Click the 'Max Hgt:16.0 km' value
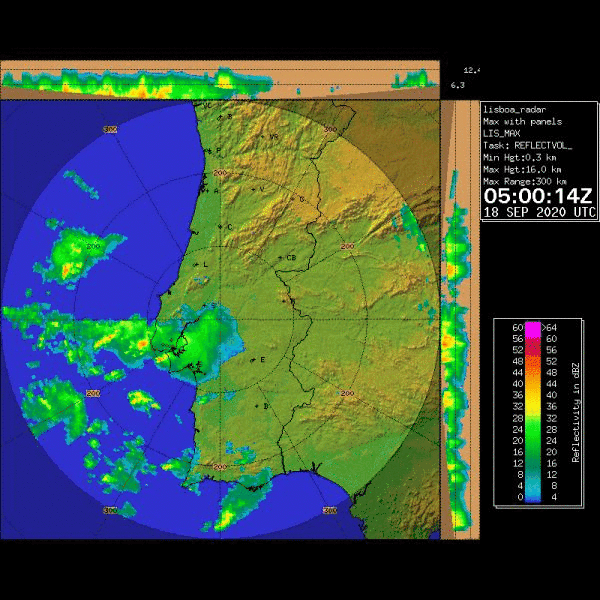Screen dimensions: 600x600 [522, 169]
